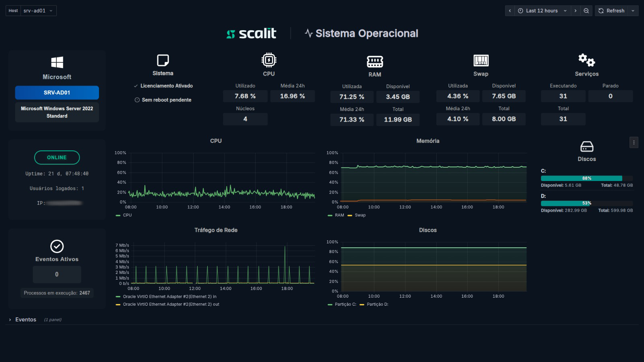Click the Sistema note icon
Image resolution: width=644 pixels, height=362 pixels.
(163, 60)
